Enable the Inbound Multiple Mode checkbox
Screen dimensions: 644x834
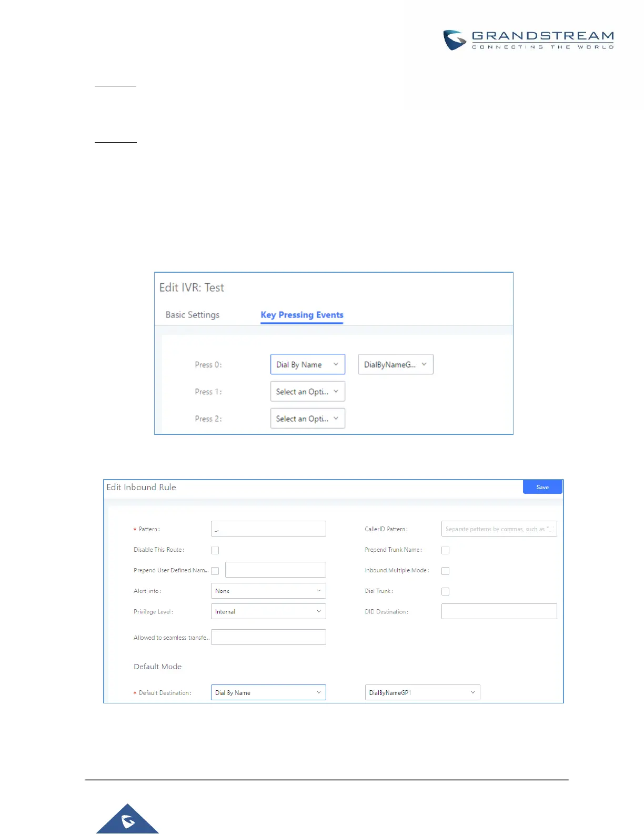coord(445,571)
